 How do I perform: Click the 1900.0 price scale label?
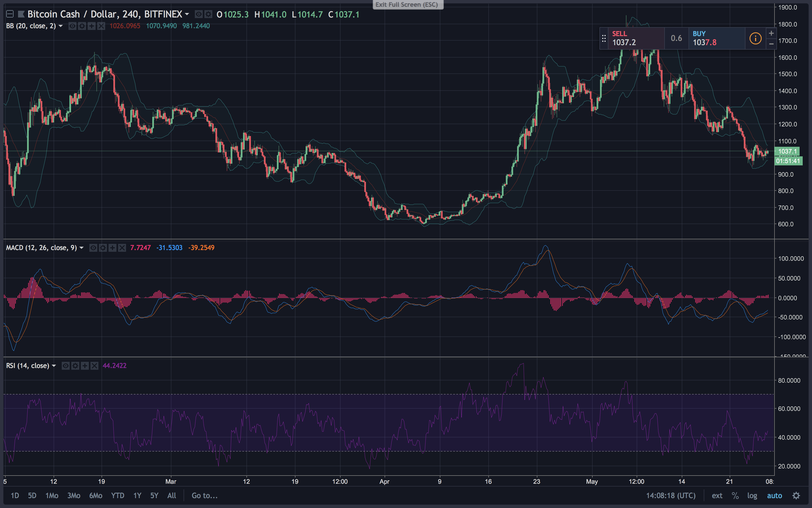pos(787,7)
